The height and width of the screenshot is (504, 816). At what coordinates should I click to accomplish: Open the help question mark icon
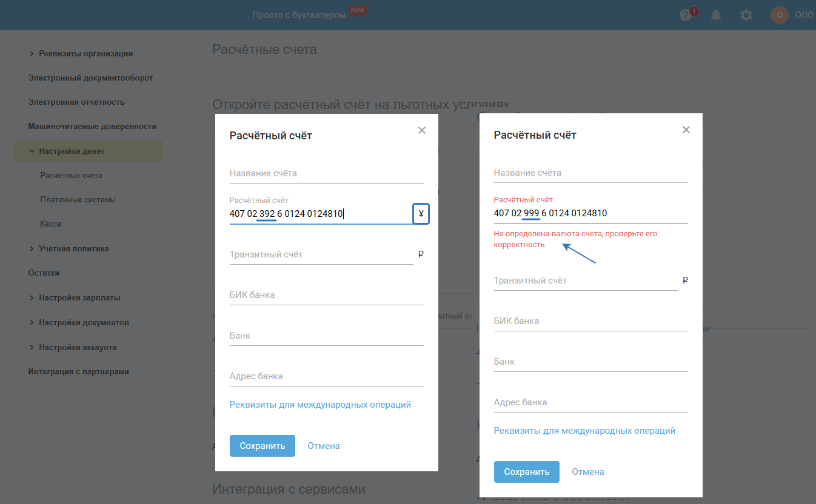686,16
